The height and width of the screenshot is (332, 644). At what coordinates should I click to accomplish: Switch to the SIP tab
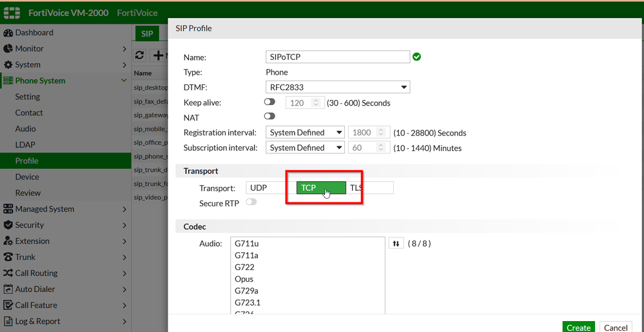point(147,34)
